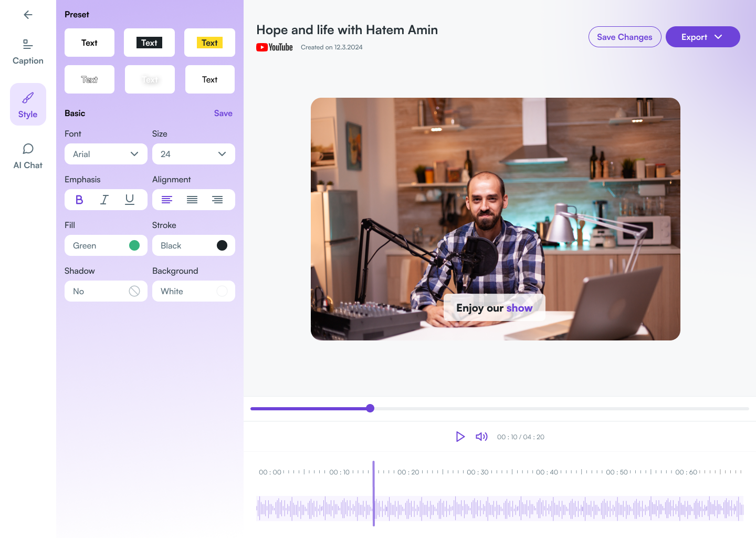Change the Shadow setting currently set to No
The height and width of the screenshot is (538, 756).
pos(106,291)
